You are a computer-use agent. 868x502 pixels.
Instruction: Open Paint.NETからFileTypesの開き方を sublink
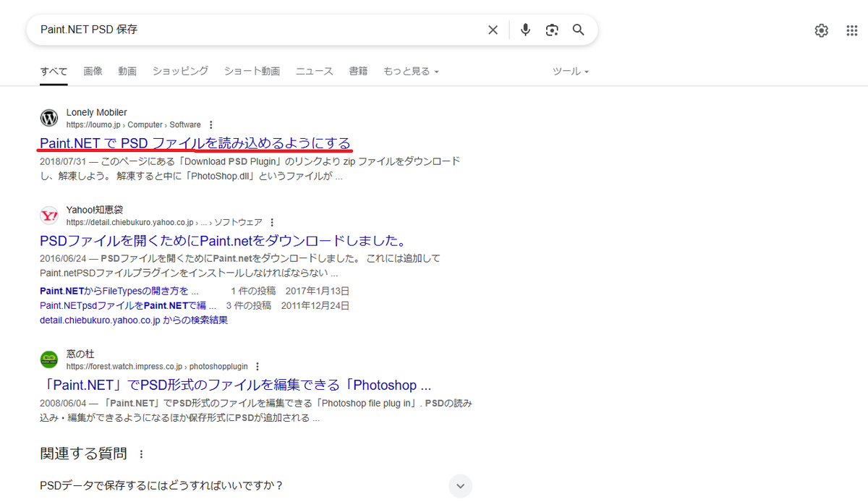[119, 291]
